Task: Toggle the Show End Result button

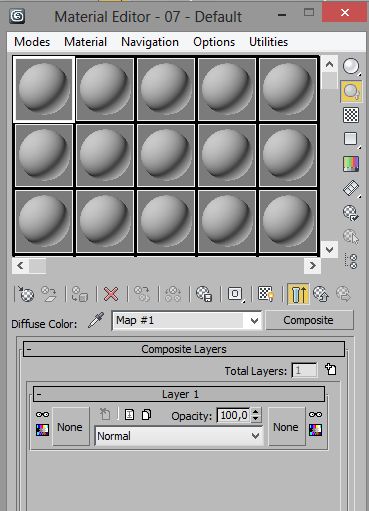Action: [x=298, y=294]
